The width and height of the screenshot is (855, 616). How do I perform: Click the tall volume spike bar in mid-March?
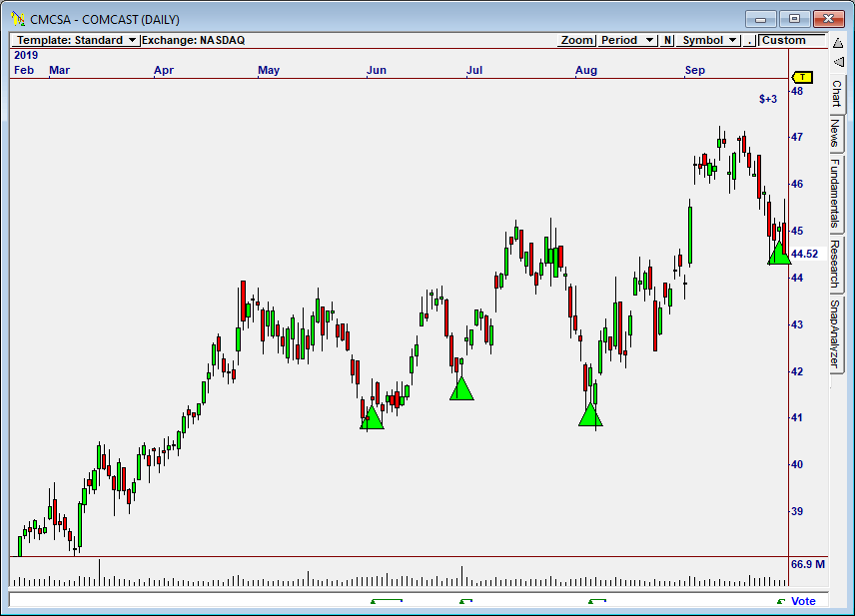point(99,572)
